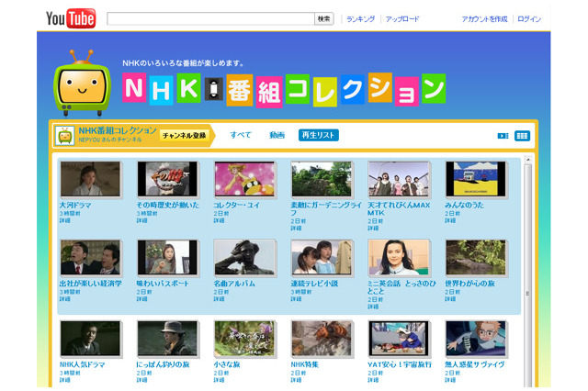Open the 大河ドラマ thumbnail

pyautogui.click(x=90, y=179)
